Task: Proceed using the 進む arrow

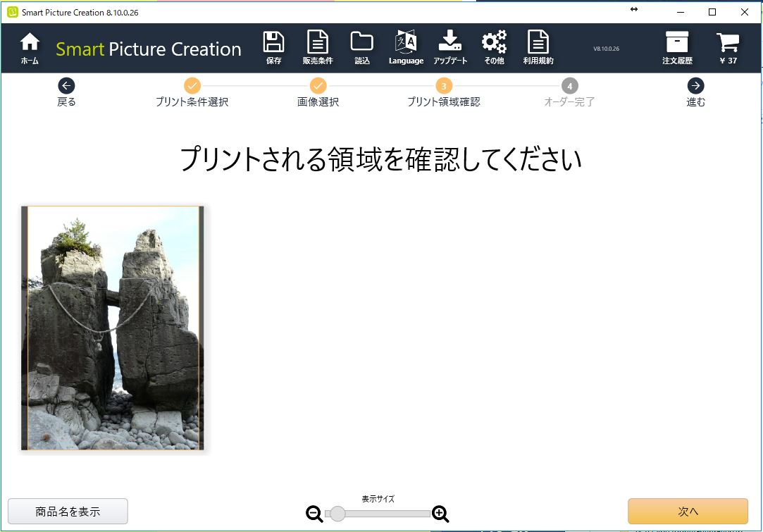Action: [x=695, y=86]
